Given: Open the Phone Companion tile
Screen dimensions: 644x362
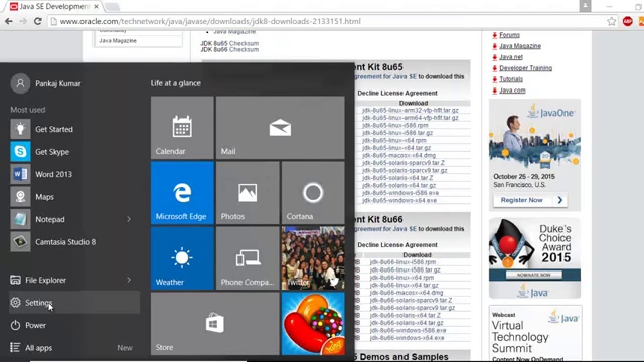Looking at the screenshot, I should pos(248,258).
